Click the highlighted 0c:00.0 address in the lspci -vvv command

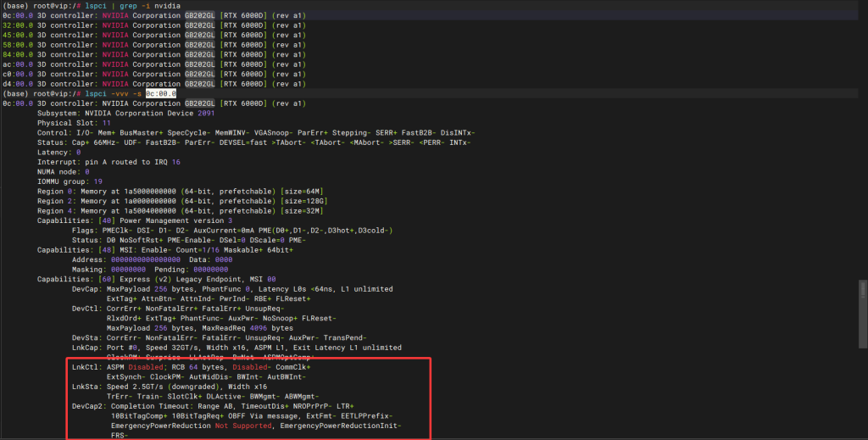(160, 93)
